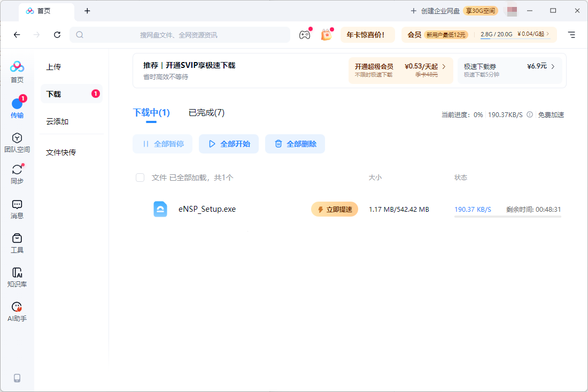The image size is (588, 392).
Task: Open the game controller icon
Action: tap(305, 35)
